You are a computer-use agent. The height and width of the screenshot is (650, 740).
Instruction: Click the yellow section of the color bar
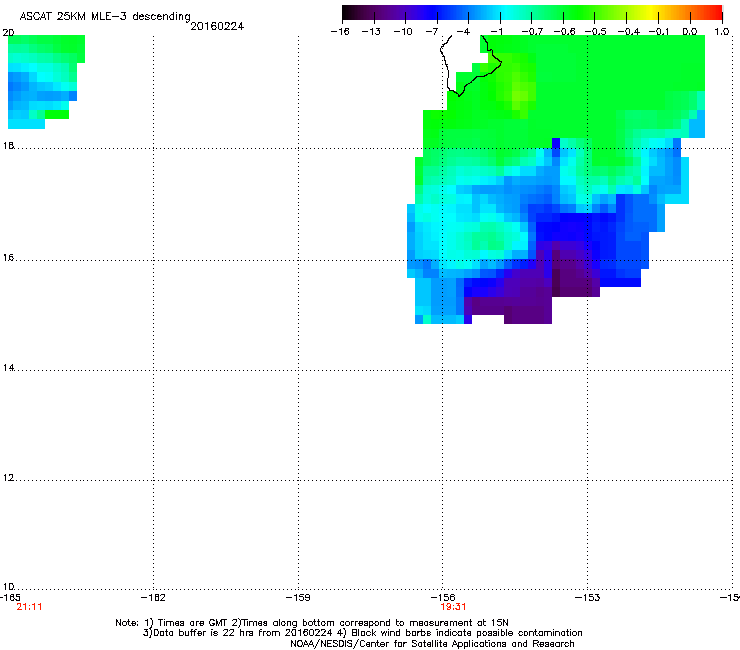coord(653,13)
